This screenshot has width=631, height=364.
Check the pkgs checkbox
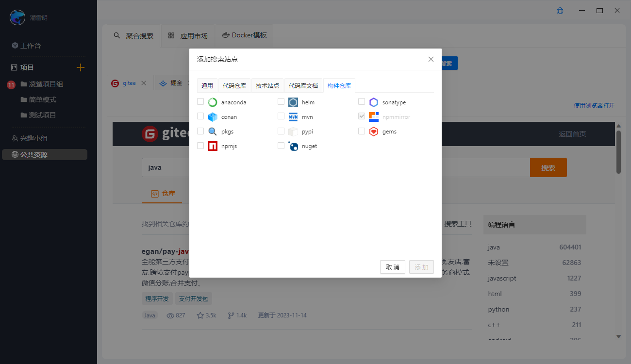[x=200, y=131]
